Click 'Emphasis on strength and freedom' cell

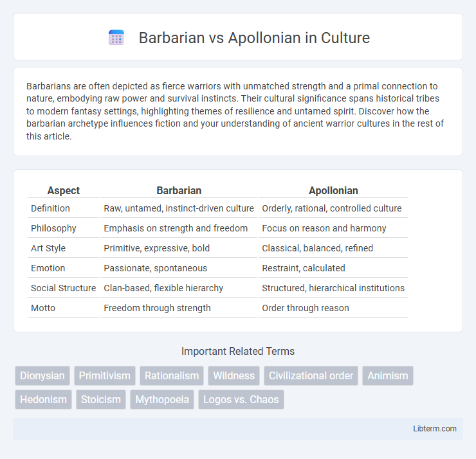(179, 228)
